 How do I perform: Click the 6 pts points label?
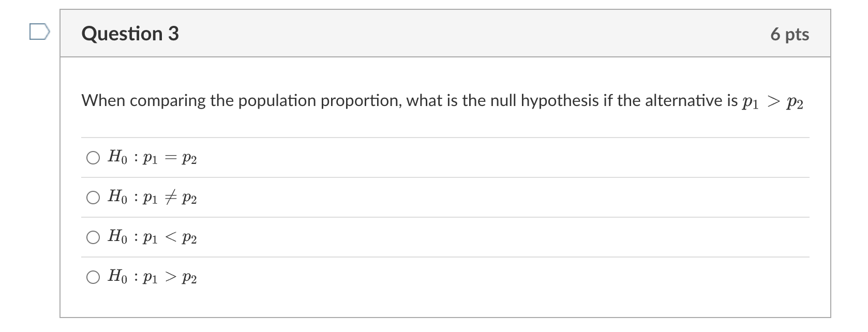(x=789, y=34)
